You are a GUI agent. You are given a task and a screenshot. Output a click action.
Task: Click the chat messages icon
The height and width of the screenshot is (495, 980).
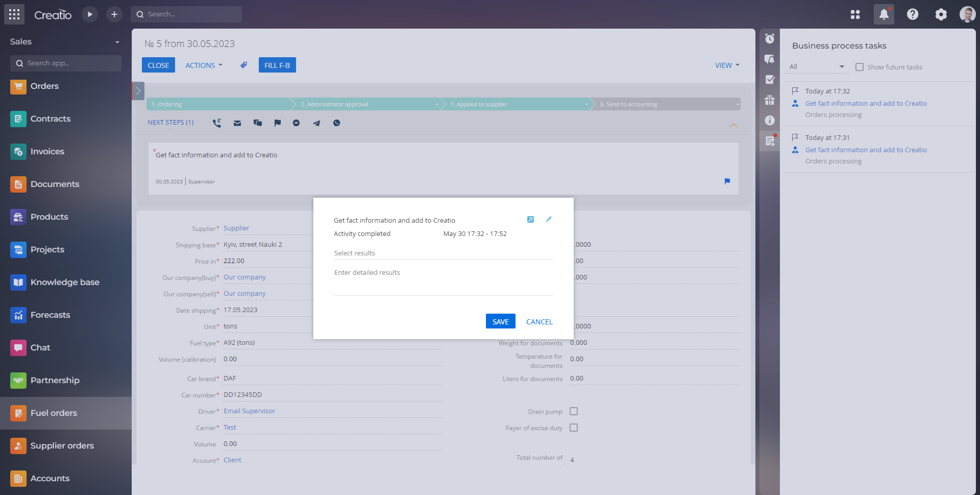258,123
